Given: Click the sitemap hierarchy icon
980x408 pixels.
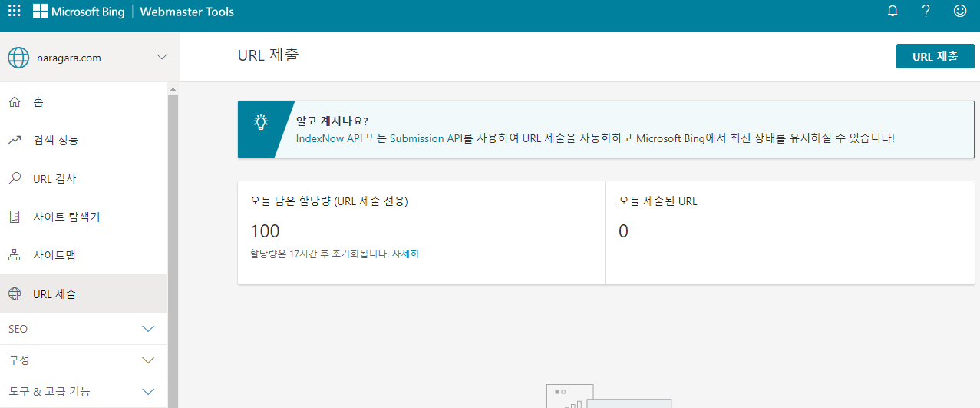Looking at the screenshot, I should (x=15, y=255).
